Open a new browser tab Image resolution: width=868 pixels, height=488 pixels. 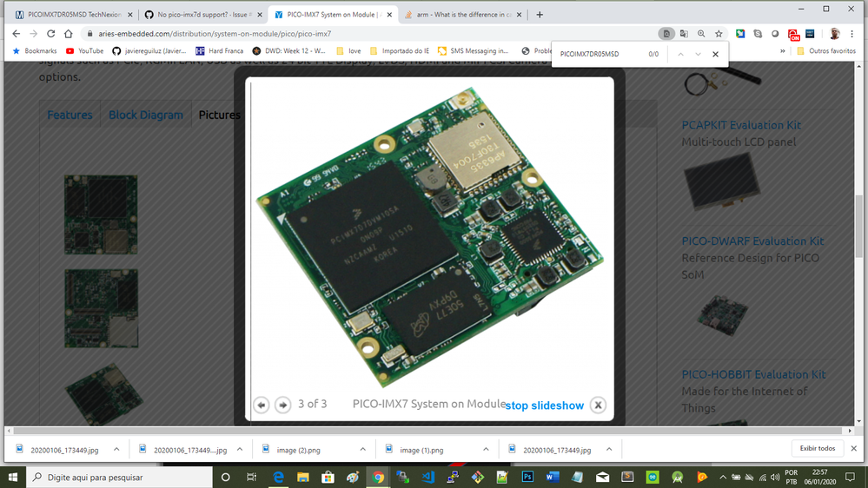point(540,15)
